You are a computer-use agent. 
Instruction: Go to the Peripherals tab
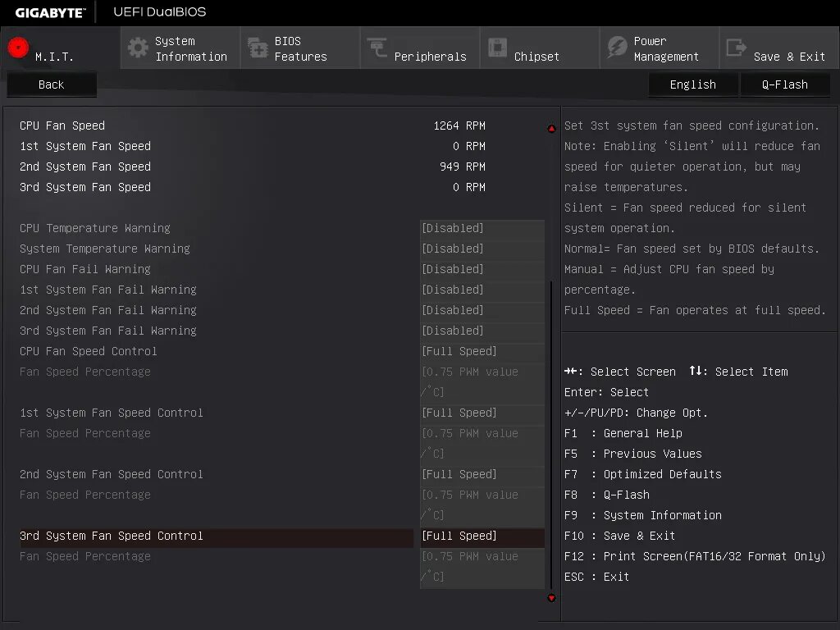420,48
